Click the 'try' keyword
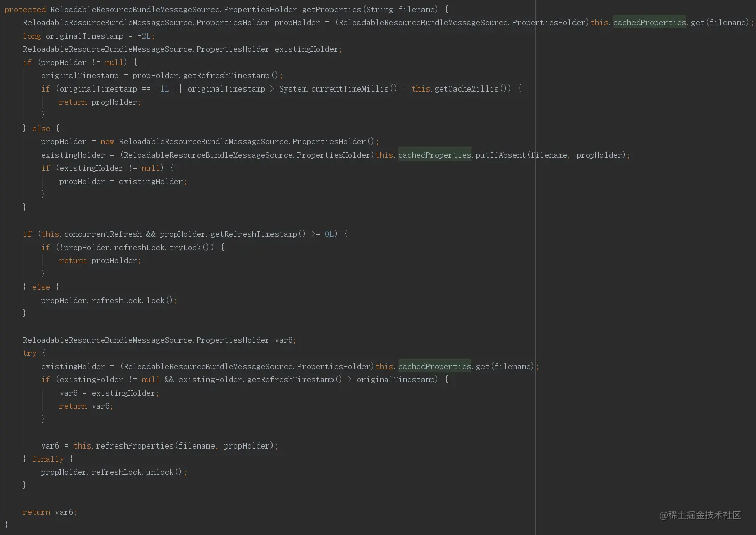The height and width of the screenshot is (535, 756). pos(29,353)
